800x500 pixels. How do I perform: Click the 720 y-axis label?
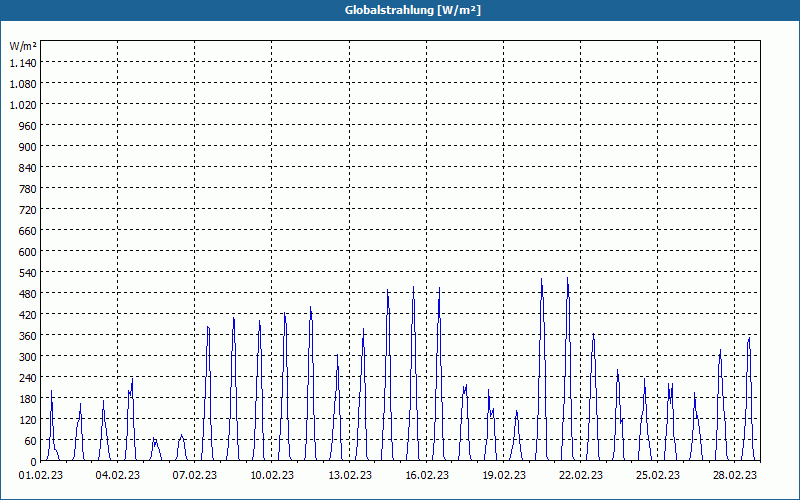28,210
